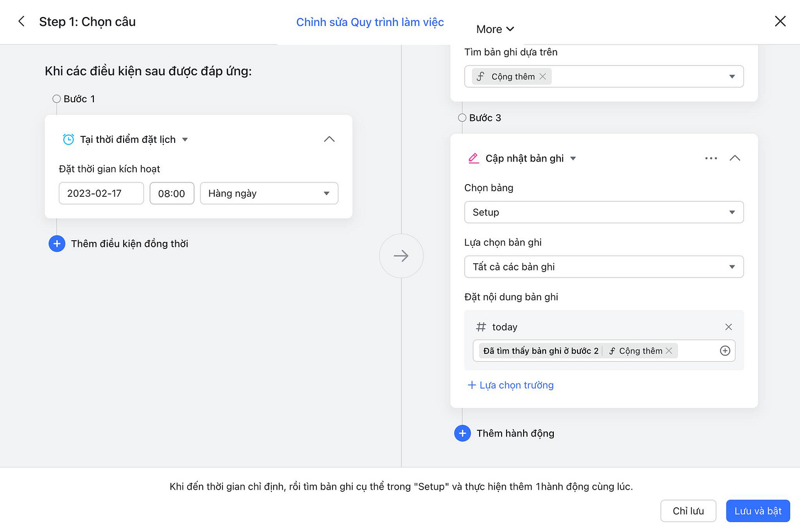Click the back arrow beside Step 1
800x532 pixels.
[21, 21]
